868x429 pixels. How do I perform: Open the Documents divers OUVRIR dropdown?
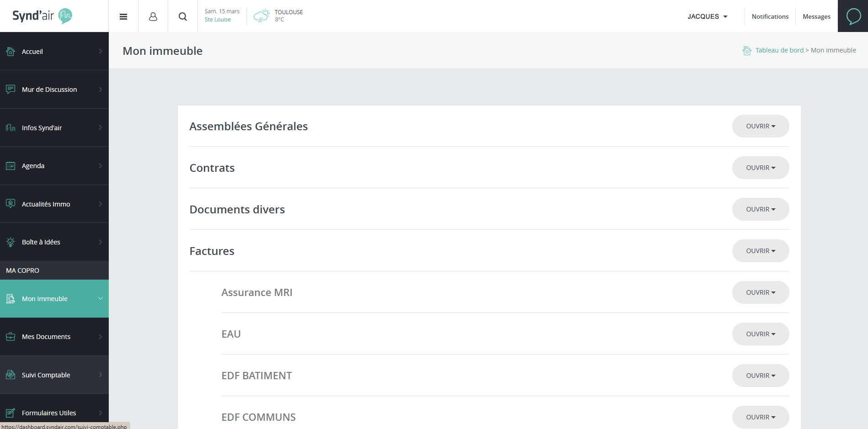coord(761,209)
